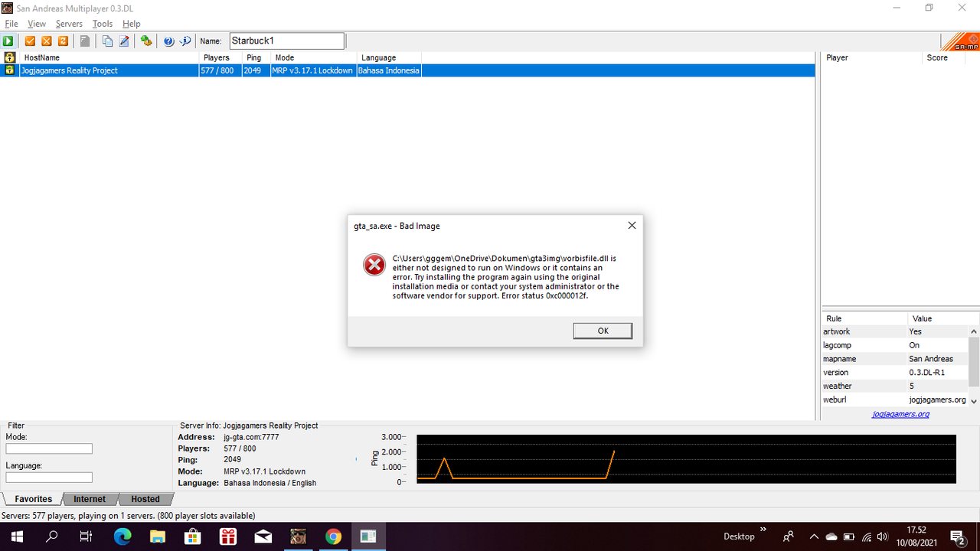980x551 pixels.
Task: Click the Windows Start button
Action: (16, 536)
